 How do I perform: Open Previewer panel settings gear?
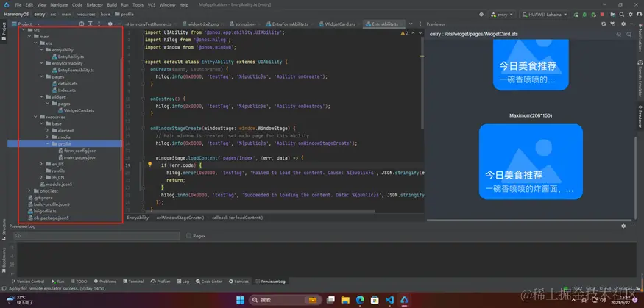623,24
